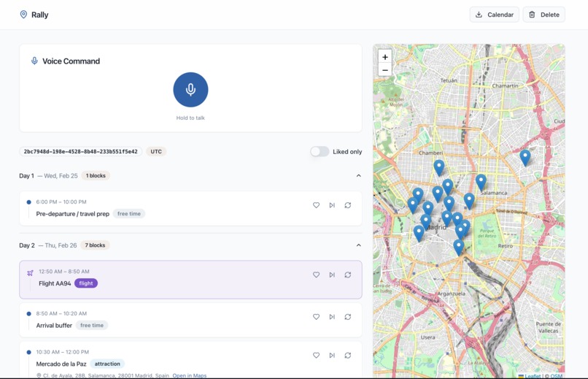Like the Mercado de la Paz block
The height and width of the screenshot is (379, 588).
(316, 355)
